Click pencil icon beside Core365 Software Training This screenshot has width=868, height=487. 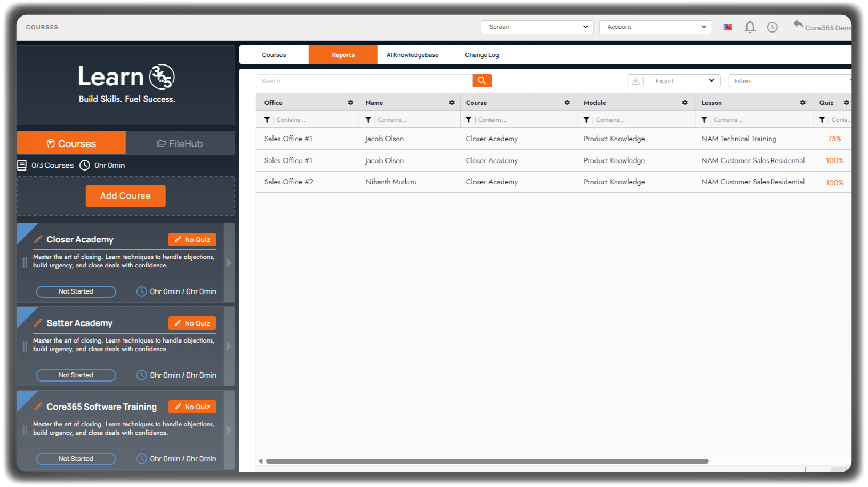click(38, 407)
